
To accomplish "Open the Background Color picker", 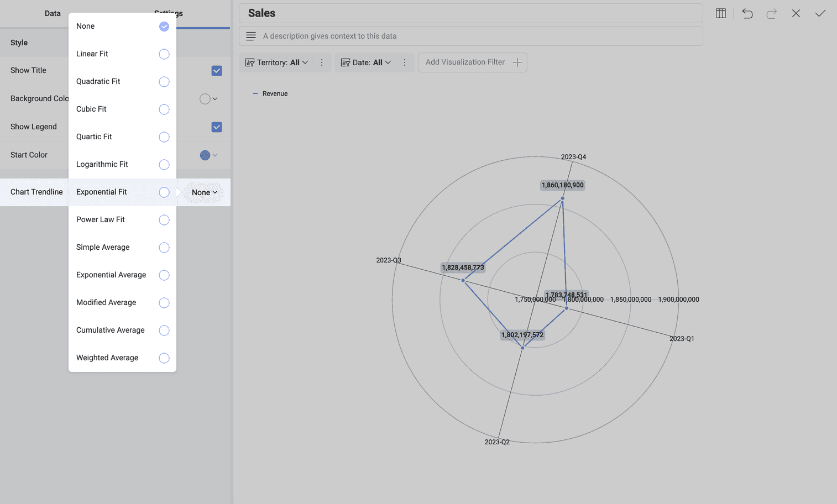I will click(208, 99).
